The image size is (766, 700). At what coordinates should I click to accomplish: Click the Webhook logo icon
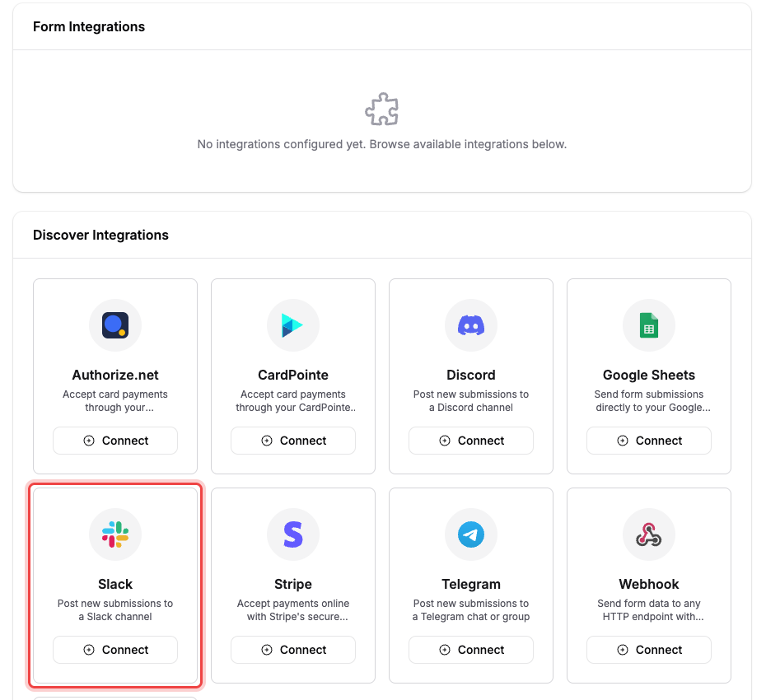click(x=649, y=534)
